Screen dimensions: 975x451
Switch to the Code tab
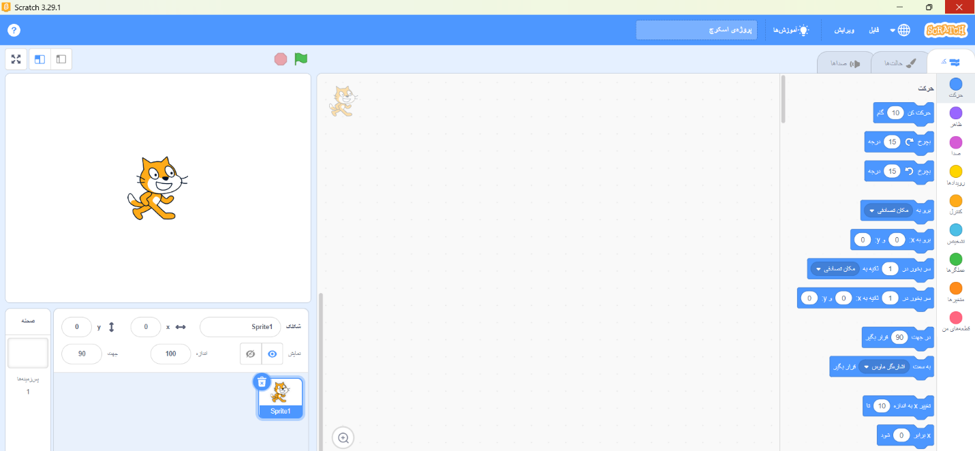coord(949,62)
